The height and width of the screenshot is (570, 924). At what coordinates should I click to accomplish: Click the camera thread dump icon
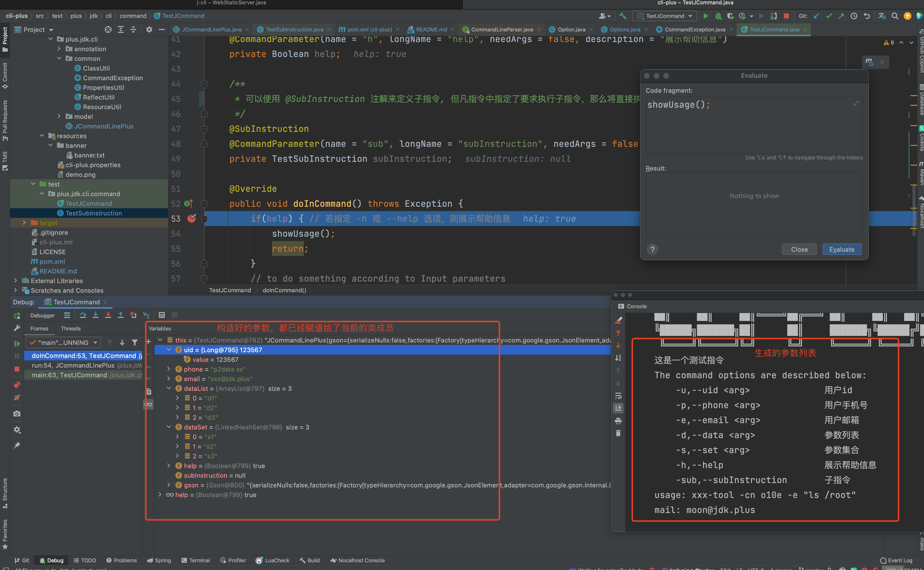coord(17,413)
